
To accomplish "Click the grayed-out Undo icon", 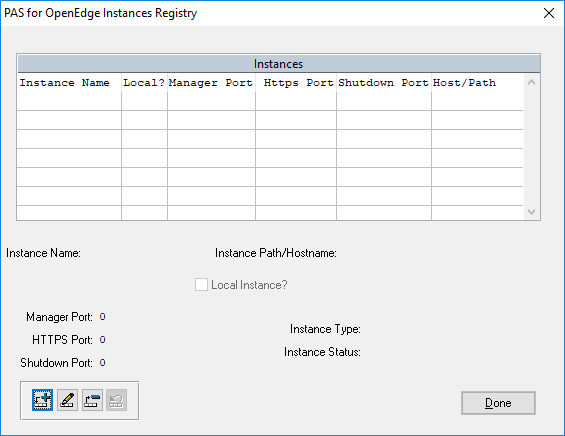I will click(116, 400).
